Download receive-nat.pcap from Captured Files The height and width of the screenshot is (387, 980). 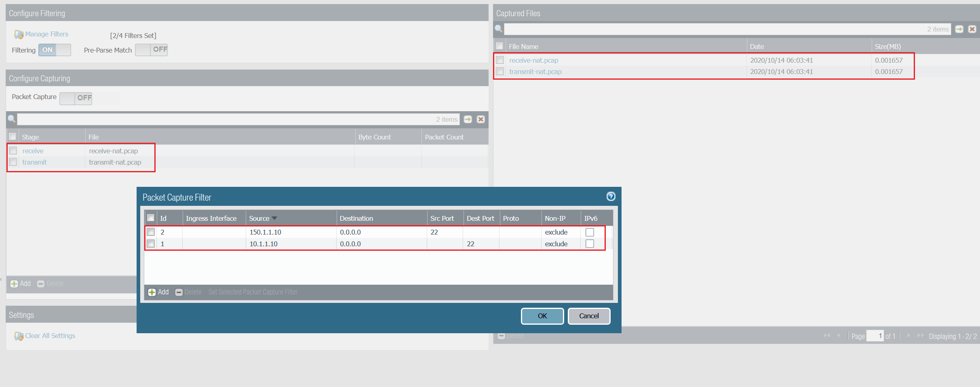pos(533,60)
